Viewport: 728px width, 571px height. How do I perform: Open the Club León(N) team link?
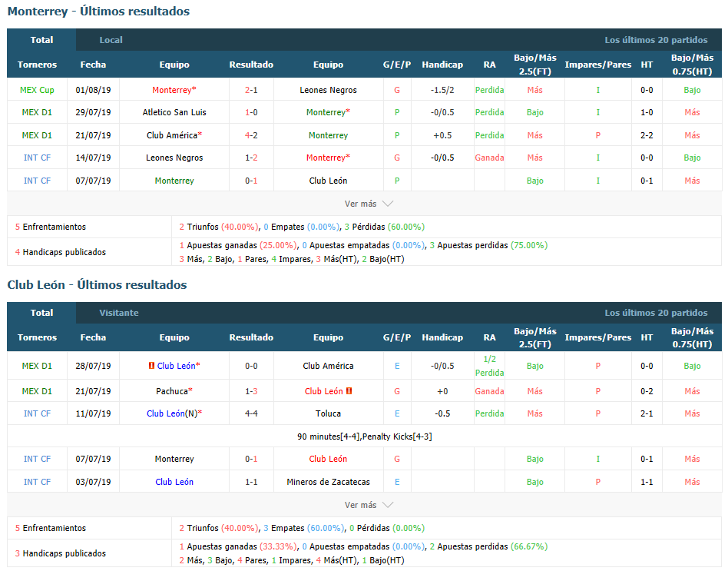click(172, 413)
